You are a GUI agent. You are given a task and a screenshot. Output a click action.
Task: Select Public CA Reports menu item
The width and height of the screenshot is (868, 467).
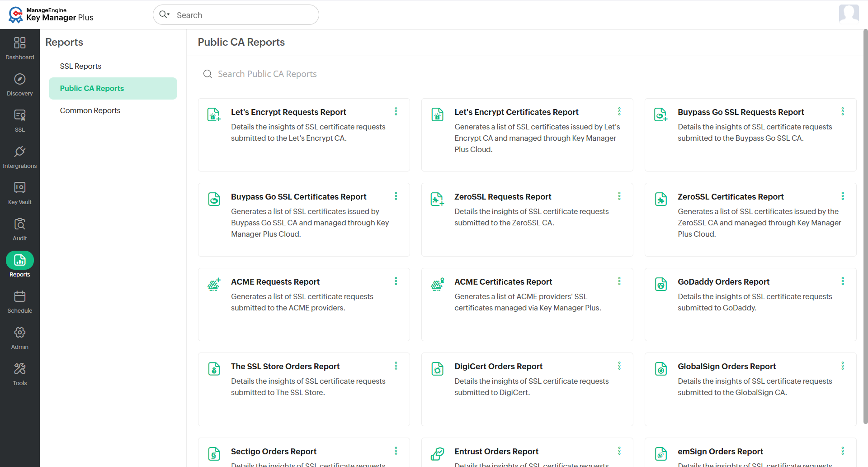pyautogui.click(x=113, y=88)
